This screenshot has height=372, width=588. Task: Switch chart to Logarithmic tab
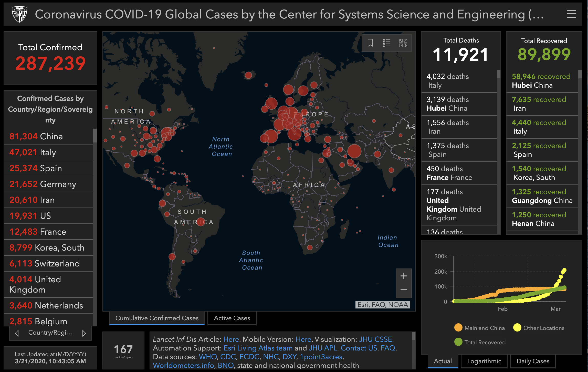pos(484,361)
